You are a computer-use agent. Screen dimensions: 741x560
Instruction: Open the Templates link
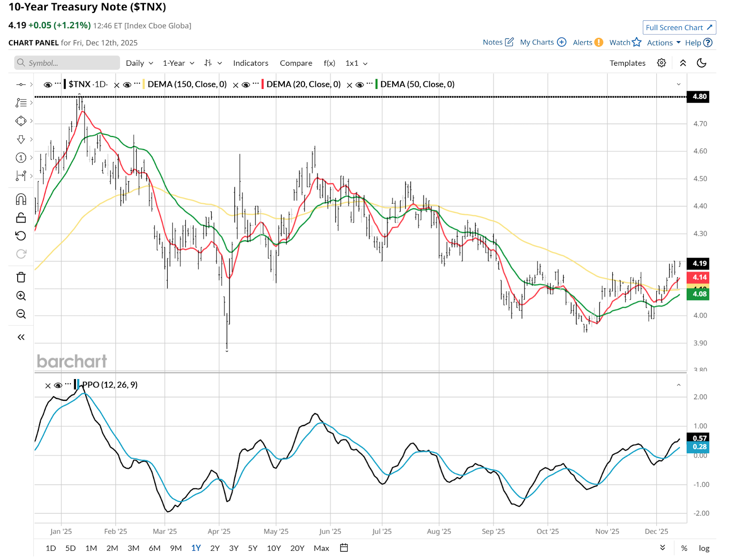[x=627, y=63]
